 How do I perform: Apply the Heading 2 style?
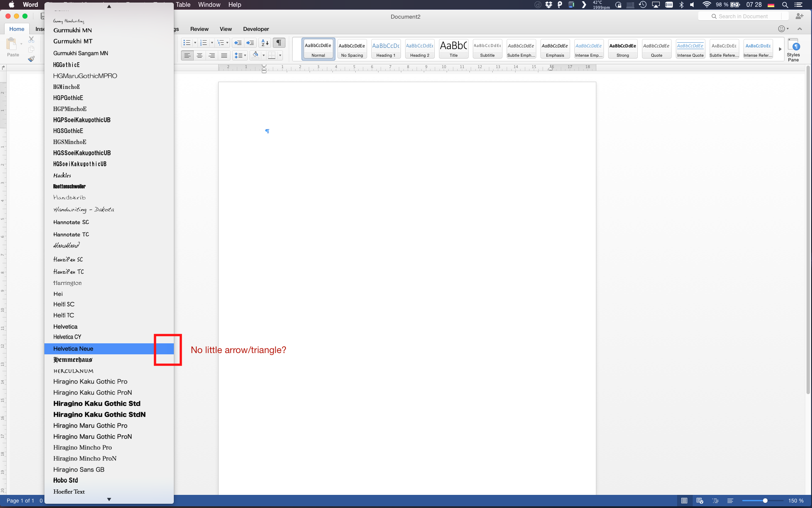420,49
